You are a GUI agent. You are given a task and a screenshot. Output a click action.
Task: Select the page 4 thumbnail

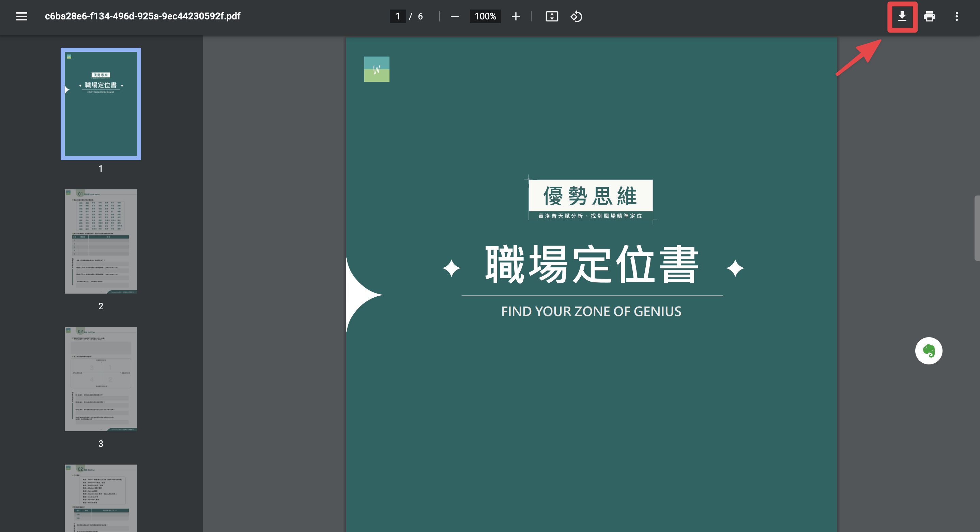point(101,498)
